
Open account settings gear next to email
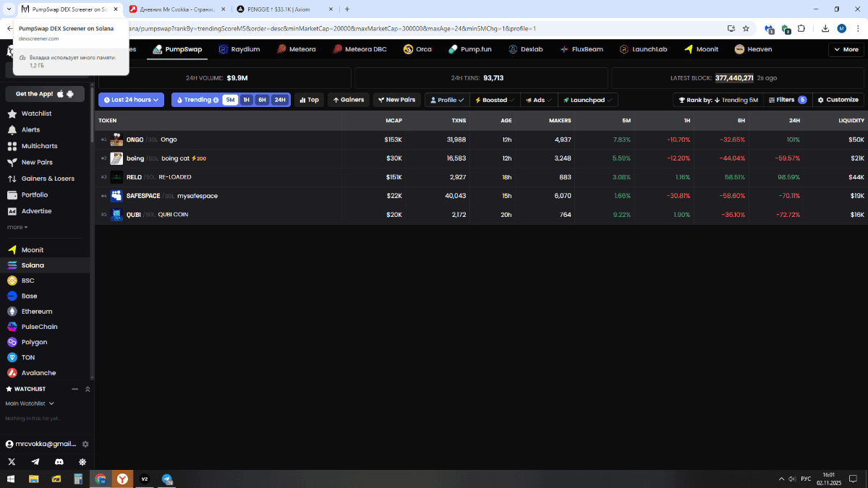pyautogui.click(x=85, y=444)
